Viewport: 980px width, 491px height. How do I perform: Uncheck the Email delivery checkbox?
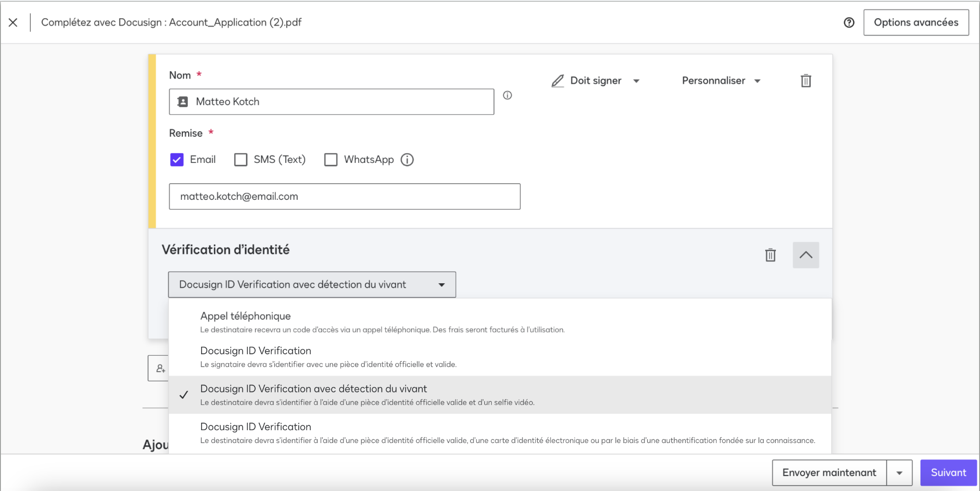click(x=177, y=159)
